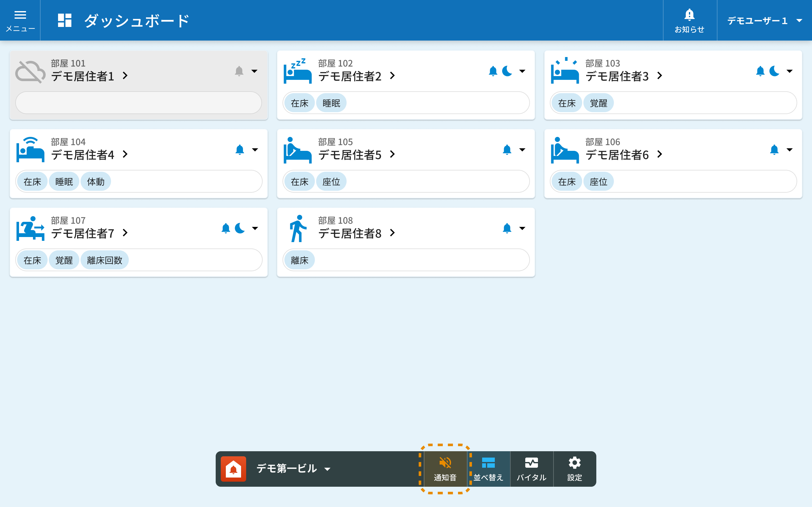Viewport: 812px width, 507px height.
Task: Open the 設定 gear settings
Action: 574,469
